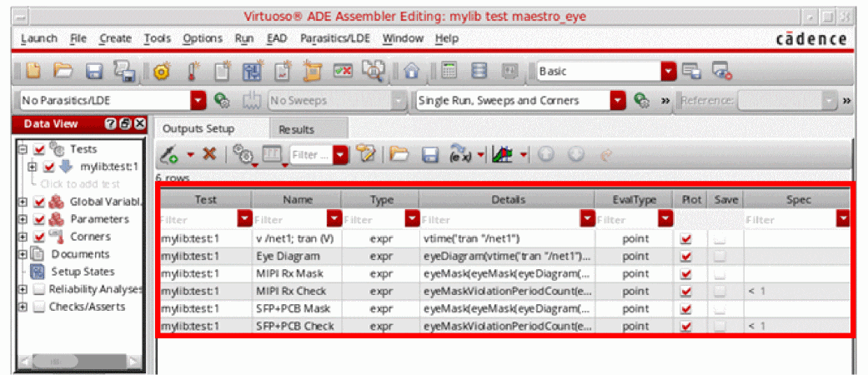Select Setup States in Data View
The image size is (868, 375).
(83, 272)
